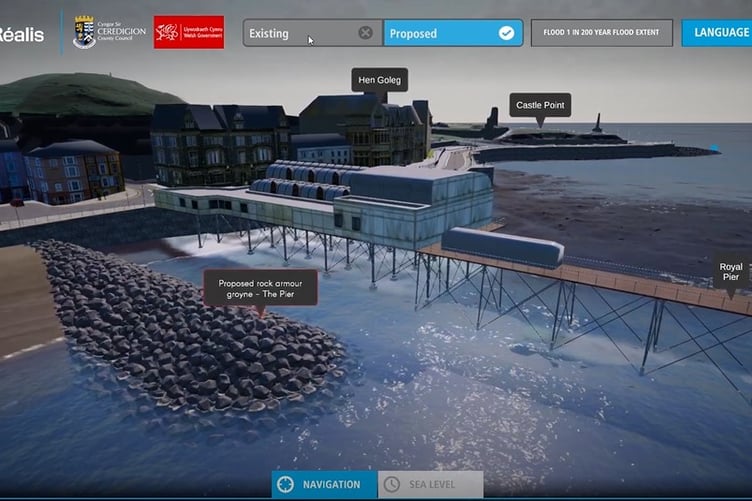Image resolution: width=752 pixels, height=501 pixels.
Task: Expand the Castle Point location label
Action: pos(540,105)
